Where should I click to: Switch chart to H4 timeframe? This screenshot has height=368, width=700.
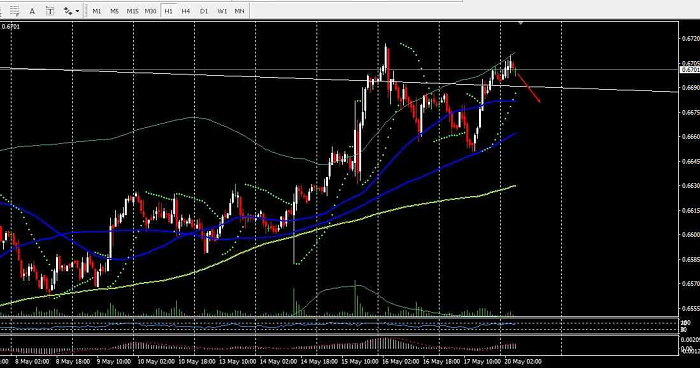click(186, 11)
